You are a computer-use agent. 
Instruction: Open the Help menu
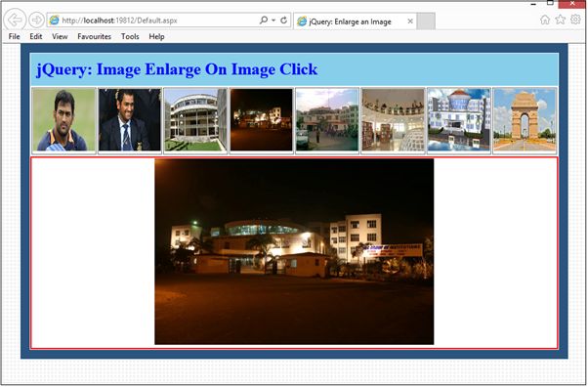[156, 36]
